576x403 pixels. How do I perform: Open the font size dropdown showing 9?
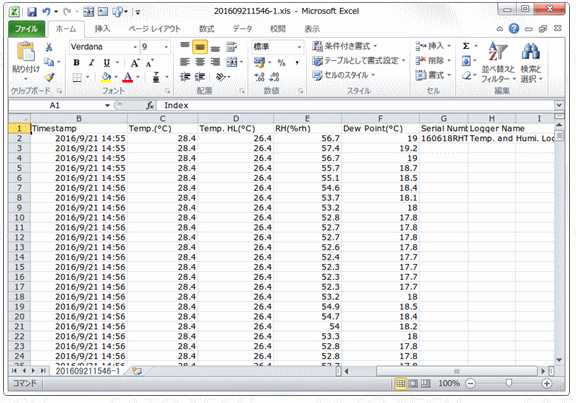pos(166,47)
